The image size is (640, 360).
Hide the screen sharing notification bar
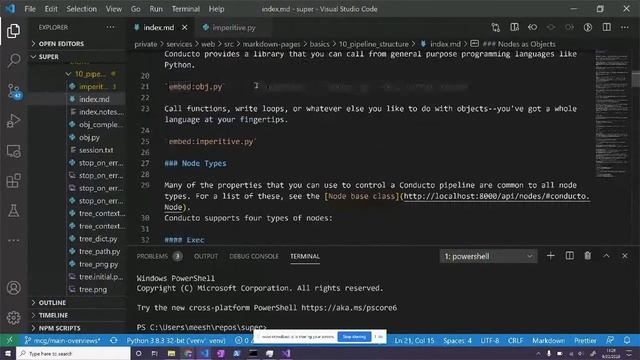379,337
